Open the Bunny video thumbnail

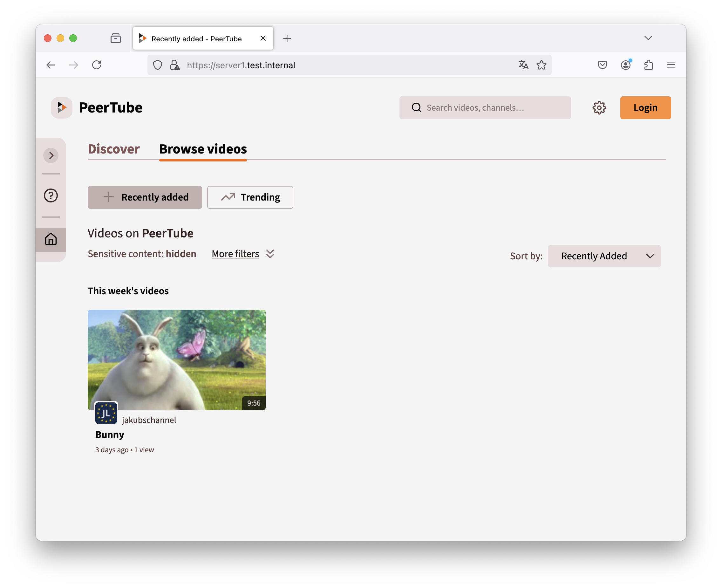[176, 360]
